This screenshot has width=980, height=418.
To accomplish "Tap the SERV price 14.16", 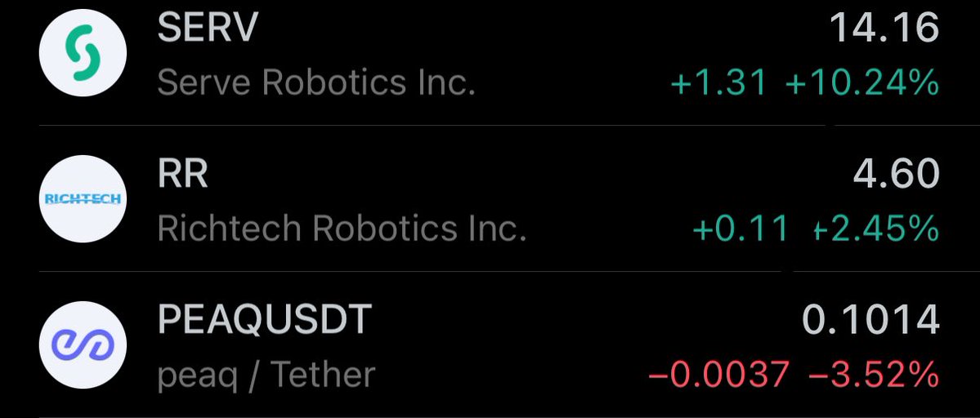I will point(884,28).
